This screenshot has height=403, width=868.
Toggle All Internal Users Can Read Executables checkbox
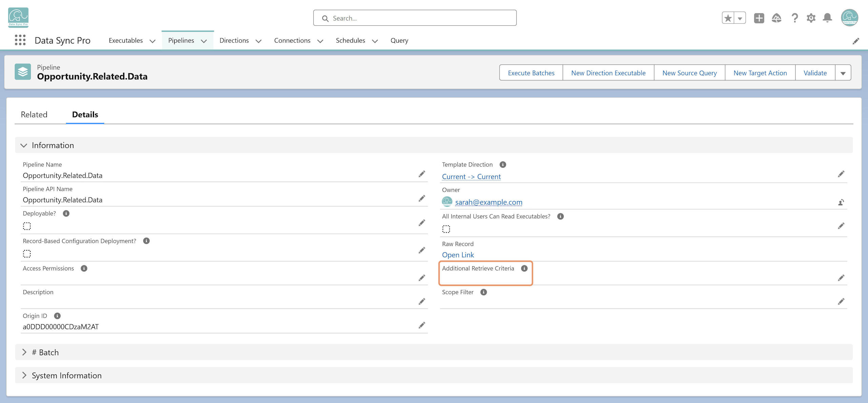(446, 229)
